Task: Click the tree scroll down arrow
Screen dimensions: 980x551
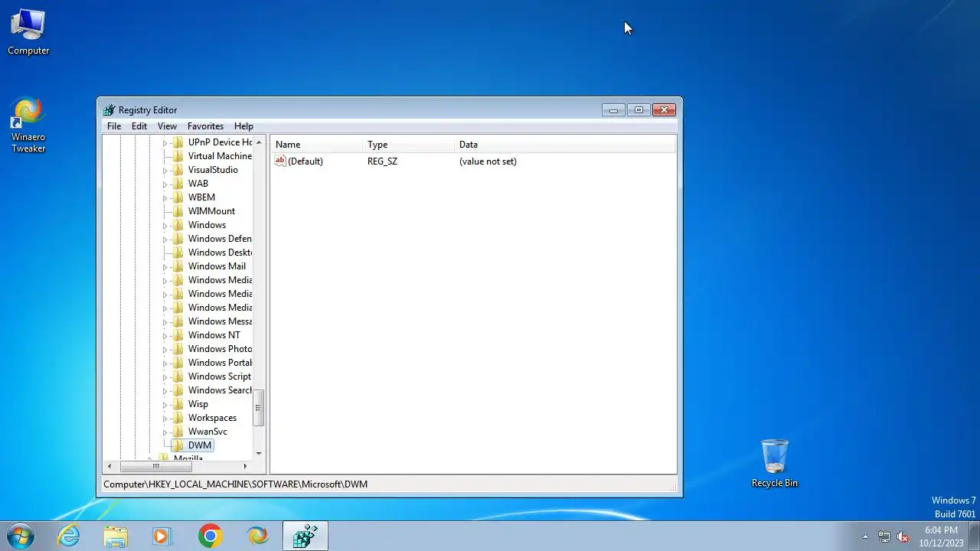Action: (x=259, y=453)
